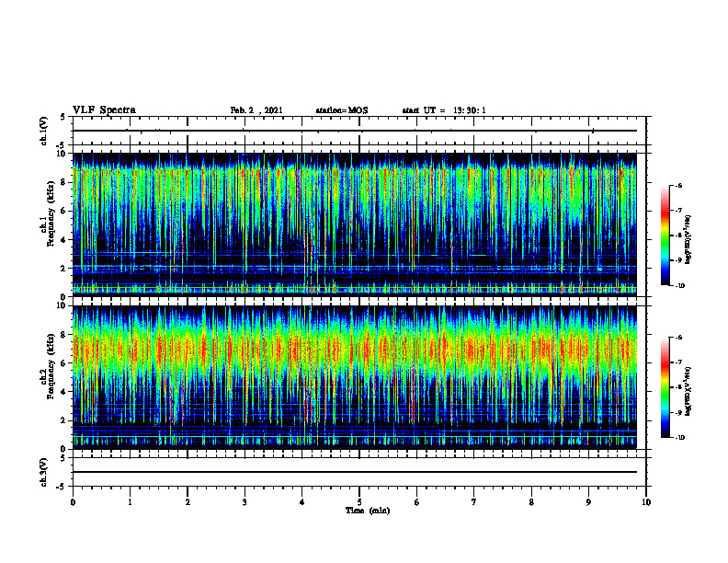728x563 pixels.
Task: Click the "VLF Spectra" plot title
Action: click(x=104, y=110)
